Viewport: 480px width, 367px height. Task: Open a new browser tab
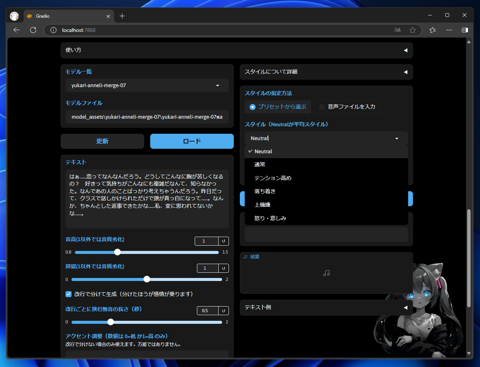coord(122,16)
